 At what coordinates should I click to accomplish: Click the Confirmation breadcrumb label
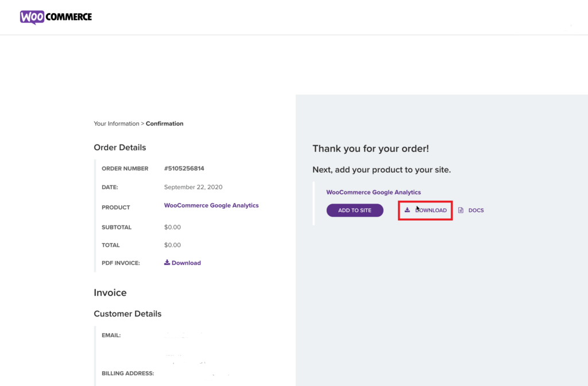165,123
